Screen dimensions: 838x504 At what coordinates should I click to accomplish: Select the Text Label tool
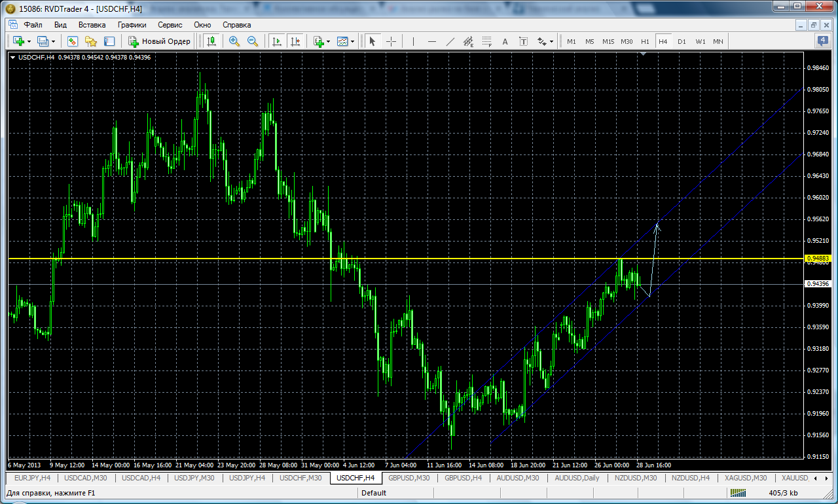(524, 41)
